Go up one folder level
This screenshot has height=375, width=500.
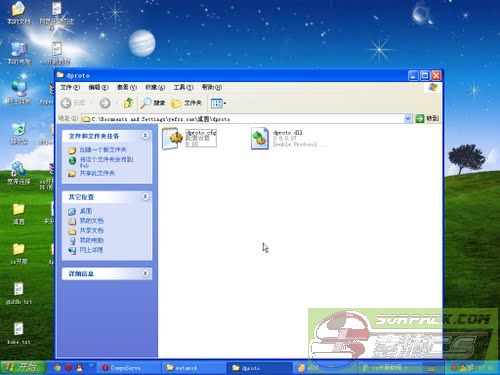(x=129, y=103)
